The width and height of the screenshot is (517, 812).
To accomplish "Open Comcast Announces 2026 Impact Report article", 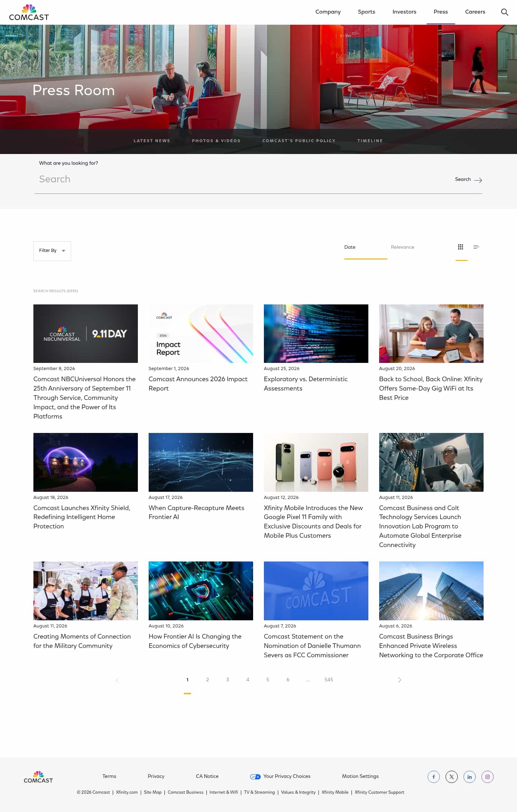I will [198, 384].
